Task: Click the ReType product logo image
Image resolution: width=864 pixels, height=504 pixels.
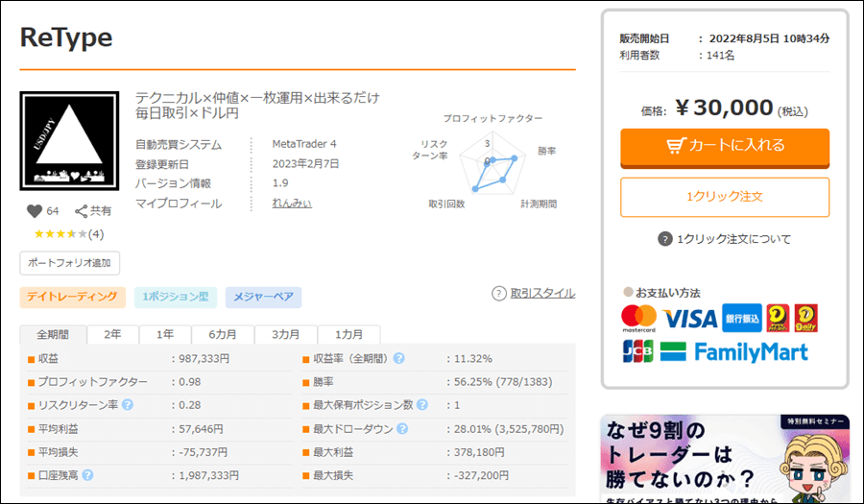Action: pyautogui.click(x=69, y=140)
